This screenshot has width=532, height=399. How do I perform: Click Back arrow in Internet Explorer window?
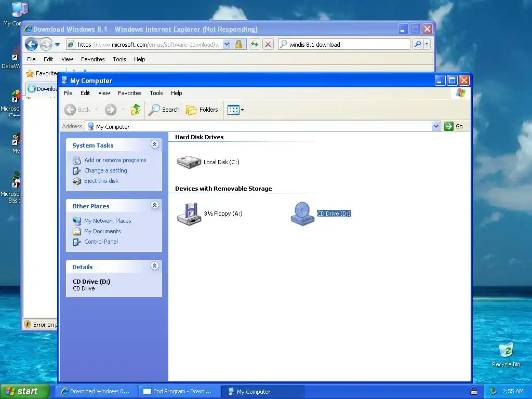click(32, 44)
